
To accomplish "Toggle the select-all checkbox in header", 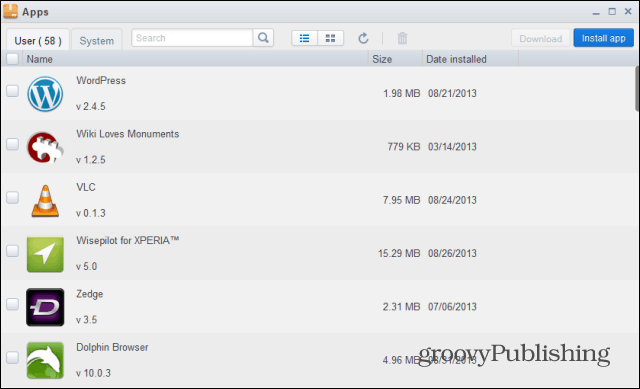I will click(x=13, y=59).
